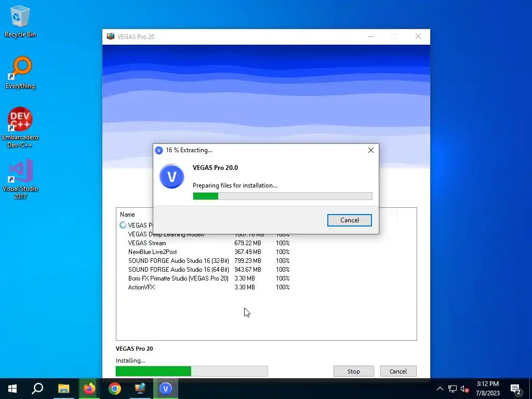Click the small V icon in extracting dialog title

159,150
